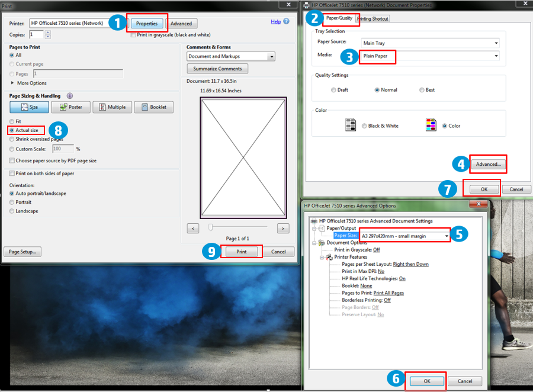The height and width of the screenshot is (392, 533).
Task: Cancel the Advanced Options window
Action: 465,381
